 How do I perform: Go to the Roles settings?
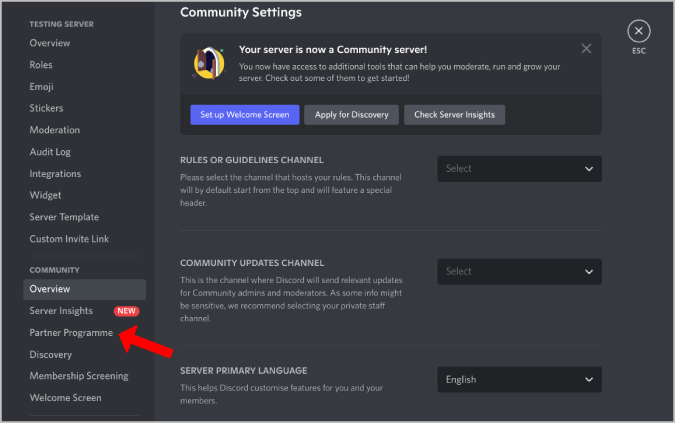point(41,65)
